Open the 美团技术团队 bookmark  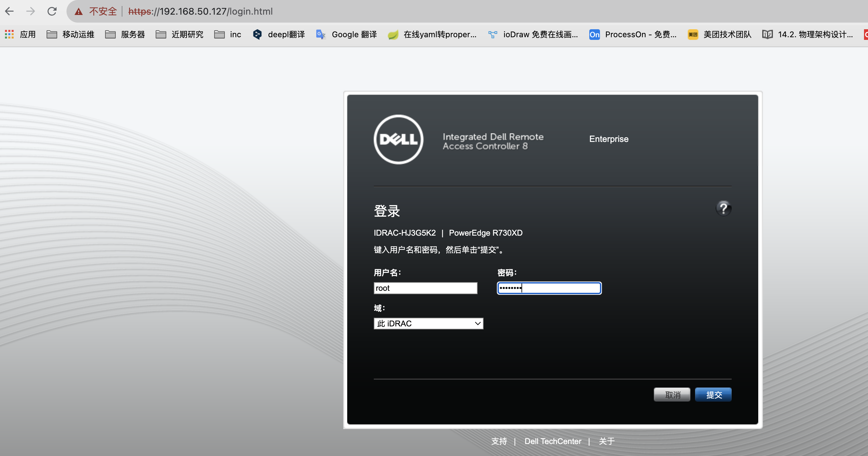[x=720, y=34]
